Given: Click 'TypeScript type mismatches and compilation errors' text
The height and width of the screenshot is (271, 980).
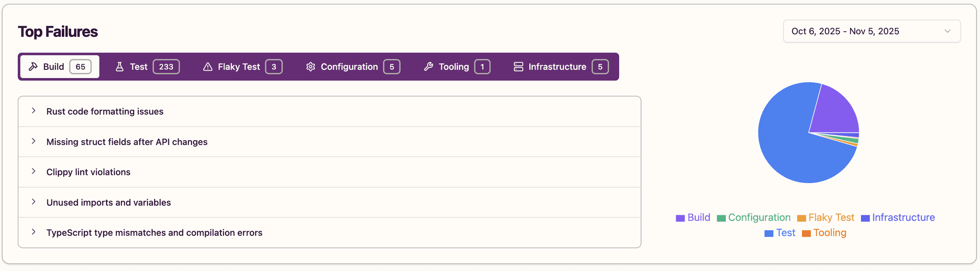Looking at the screenshot, I should click(x=154, y=233).
